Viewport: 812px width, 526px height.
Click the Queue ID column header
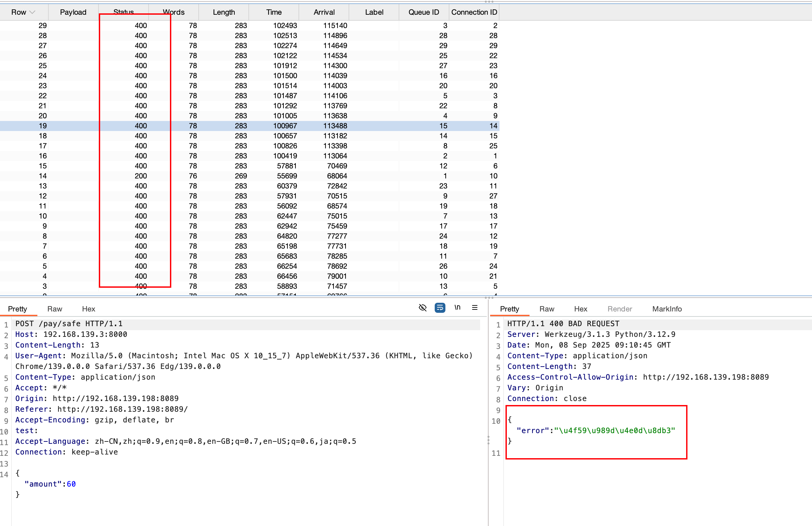click(424, 12)
